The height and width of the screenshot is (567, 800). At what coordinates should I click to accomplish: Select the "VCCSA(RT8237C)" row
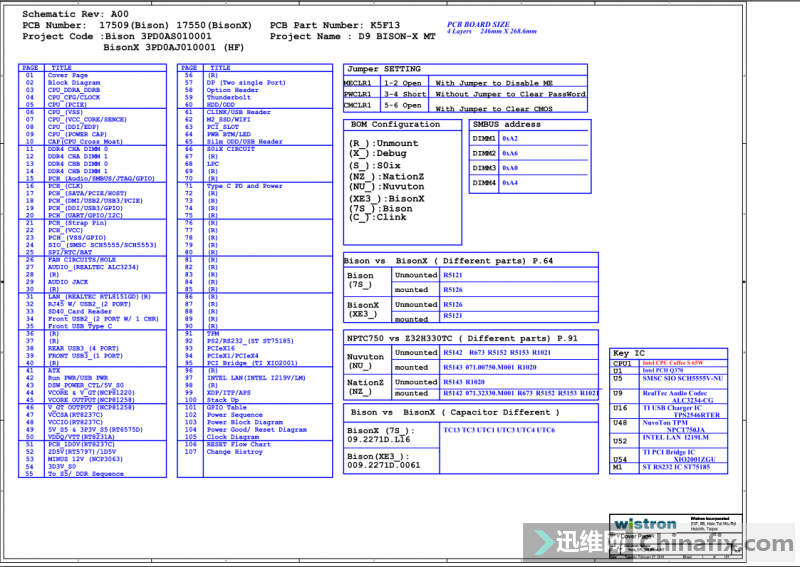pos(76,415)
